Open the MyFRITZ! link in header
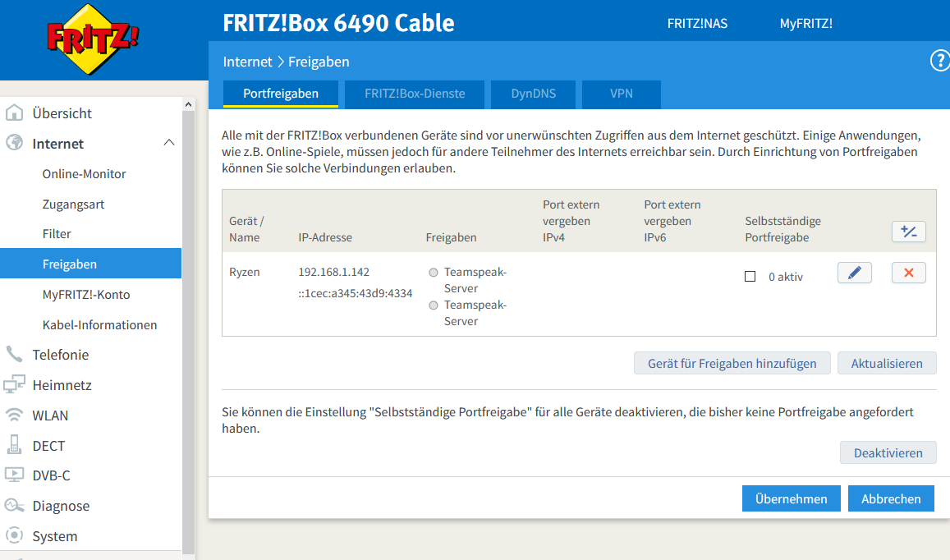950x560 pixels. [x=805, y=23]
